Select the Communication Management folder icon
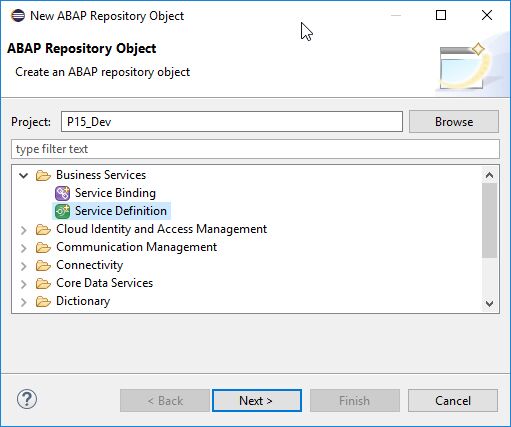This screenshot has height=427, width=511. pyautogui.click(x=43, y=247)
